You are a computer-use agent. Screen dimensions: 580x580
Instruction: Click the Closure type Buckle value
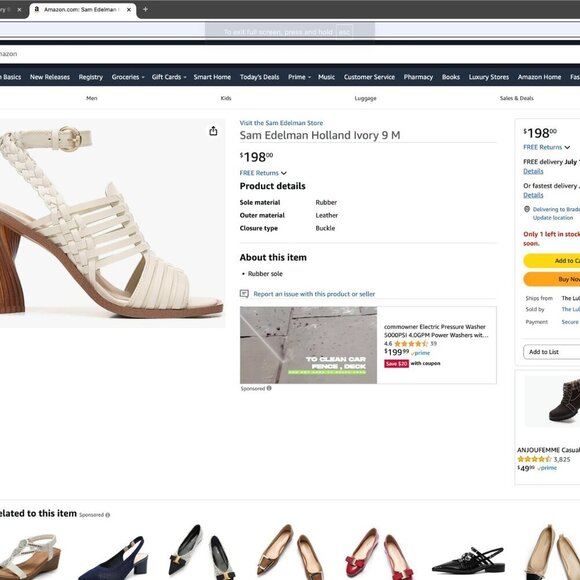(325, 228)
